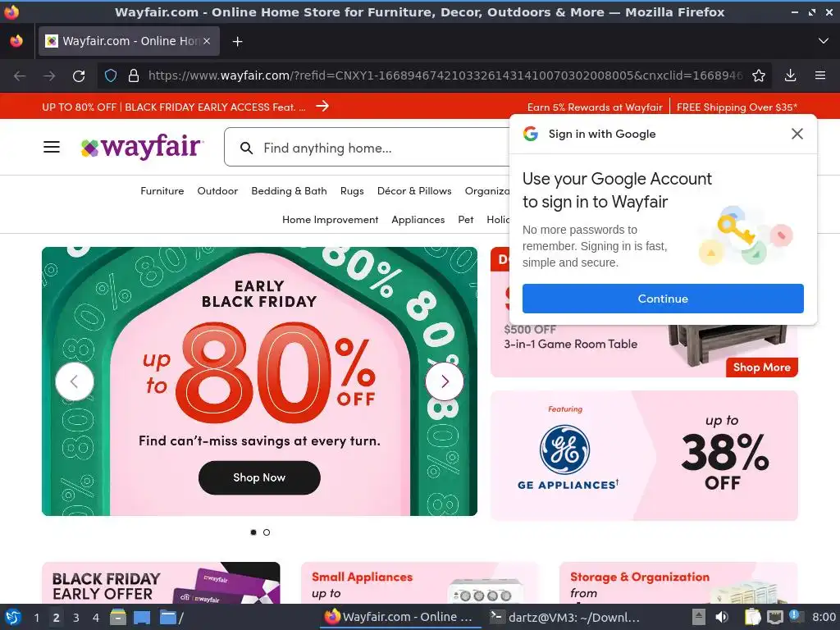Open the Firefox application menu

tap(820, 75)
